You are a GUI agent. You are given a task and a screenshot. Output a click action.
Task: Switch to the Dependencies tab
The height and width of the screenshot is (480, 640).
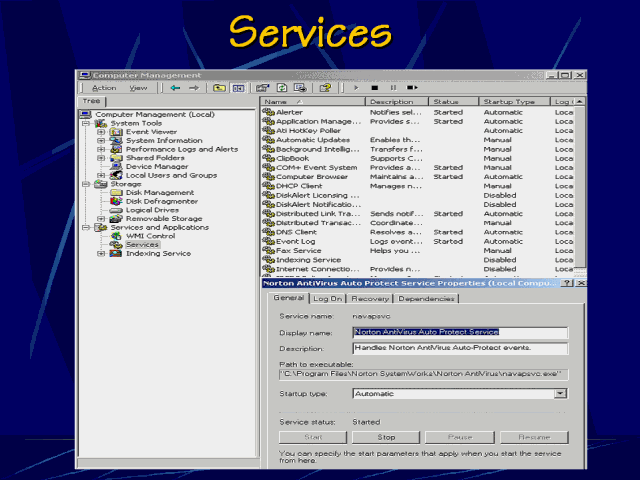click(x=427, y=298)
